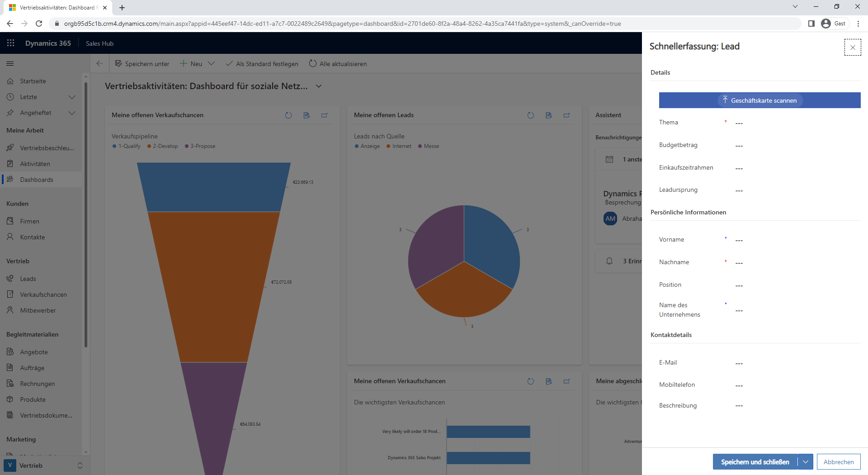Viewport: 868px width, 475px height.
Task: Click the Thema input field
Action: point(796,123)
